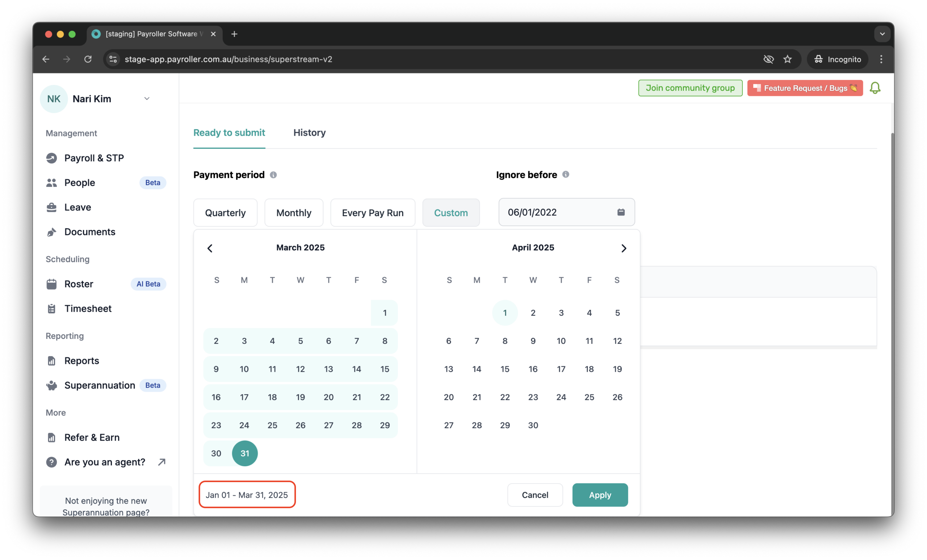927x560 pixels.
Task: Advance calendar to the next month
Action: pyautogui.click(x=624, y=248)
